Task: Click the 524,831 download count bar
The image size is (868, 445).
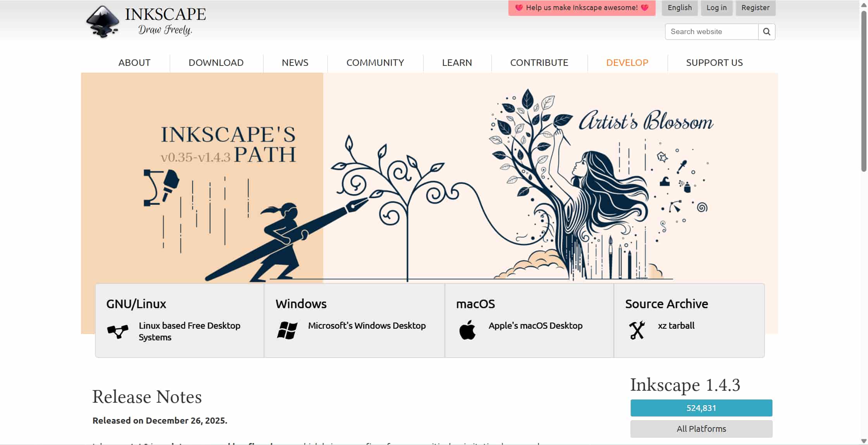Action: 701,408
